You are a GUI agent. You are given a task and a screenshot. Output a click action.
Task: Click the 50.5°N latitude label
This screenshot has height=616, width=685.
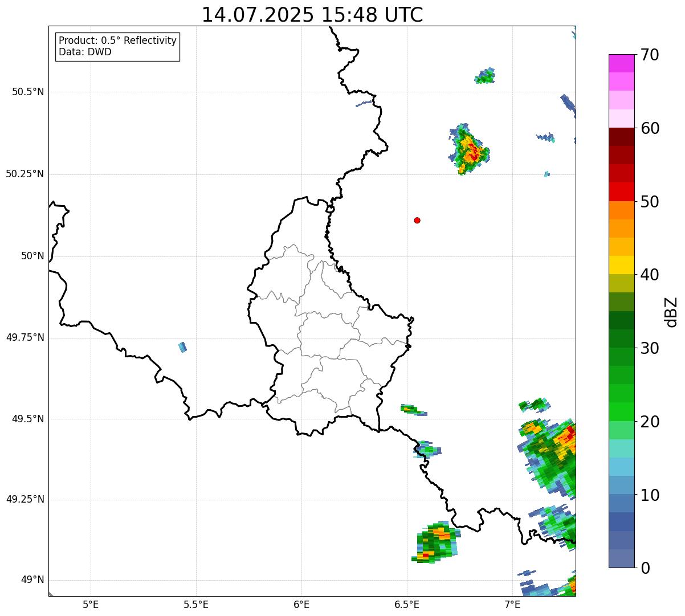point(28,92)
